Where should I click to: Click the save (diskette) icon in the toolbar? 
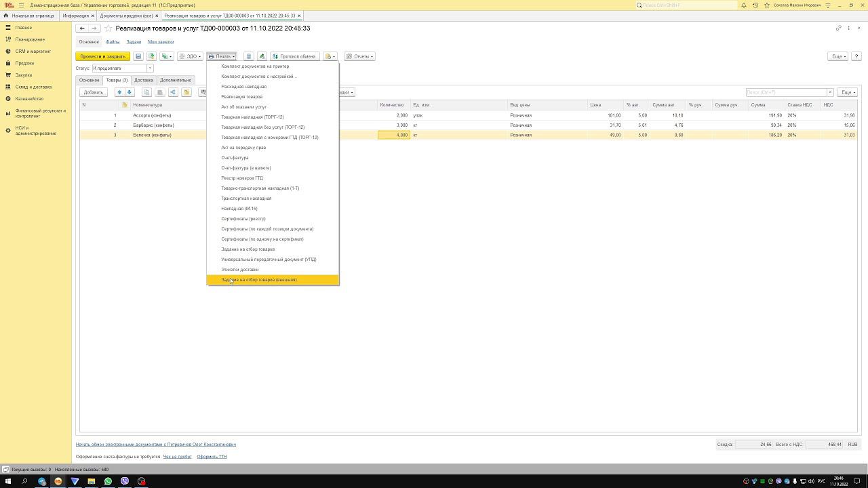pos(138,56)
